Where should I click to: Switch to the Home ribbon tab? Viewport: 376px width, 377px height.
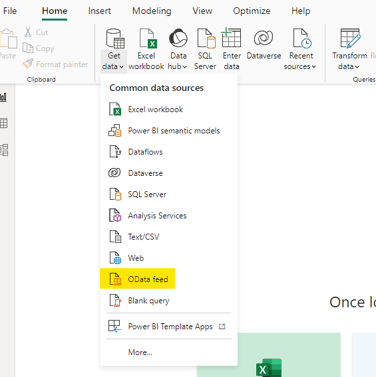54,11
